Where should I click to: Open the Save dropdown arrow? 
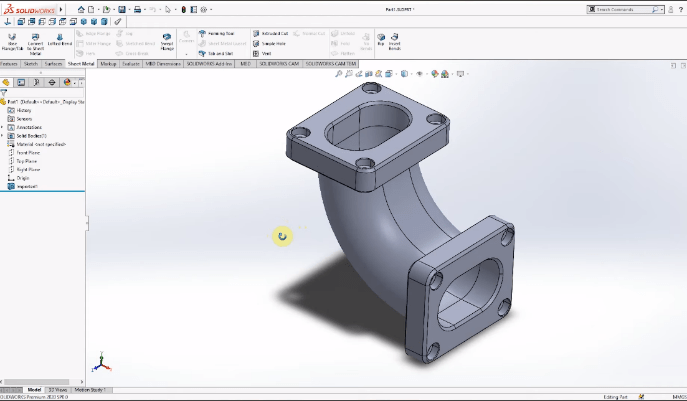[x=129, y=9]
